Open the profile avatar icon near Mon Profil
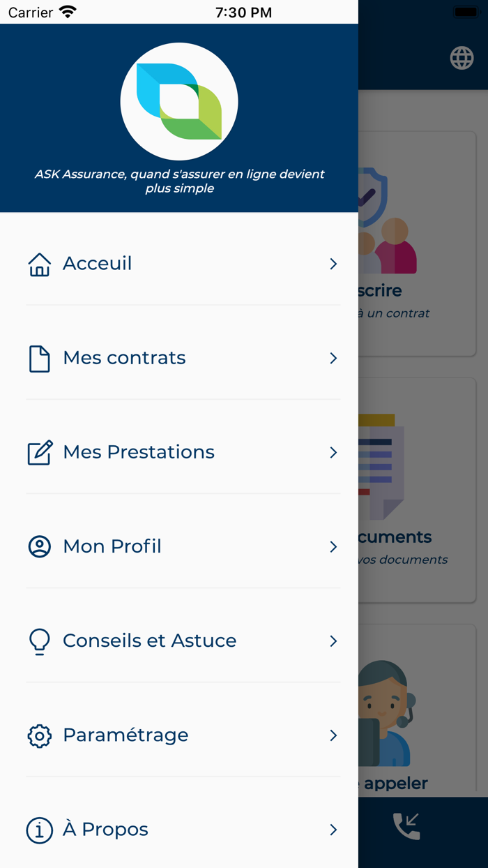This screenshot has height=868, width=488. [40, 546]
